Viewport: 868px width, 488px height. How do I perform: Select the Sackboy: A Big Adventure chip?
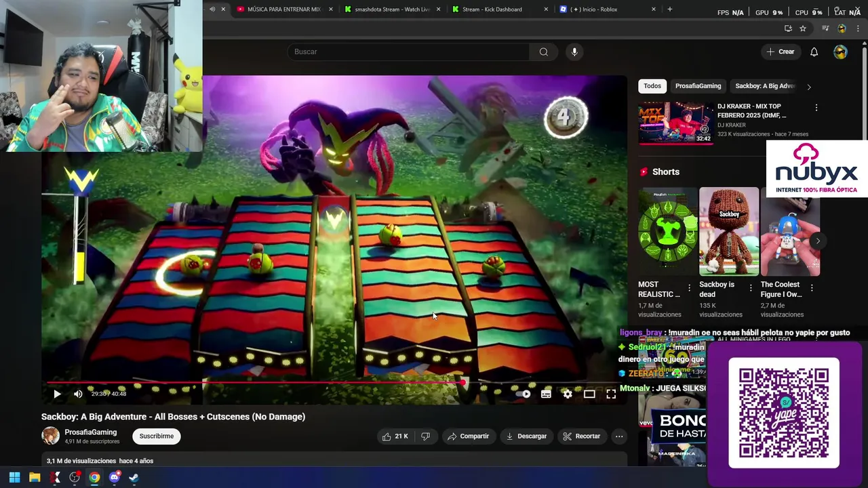[x=764, y=86]
